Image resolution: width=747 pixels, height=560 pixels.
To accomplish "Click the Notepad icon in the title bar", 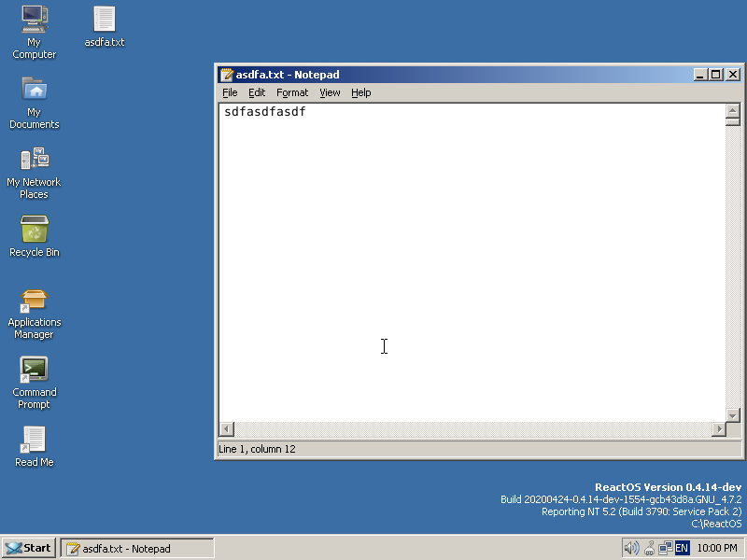I will tap(225, 74).
